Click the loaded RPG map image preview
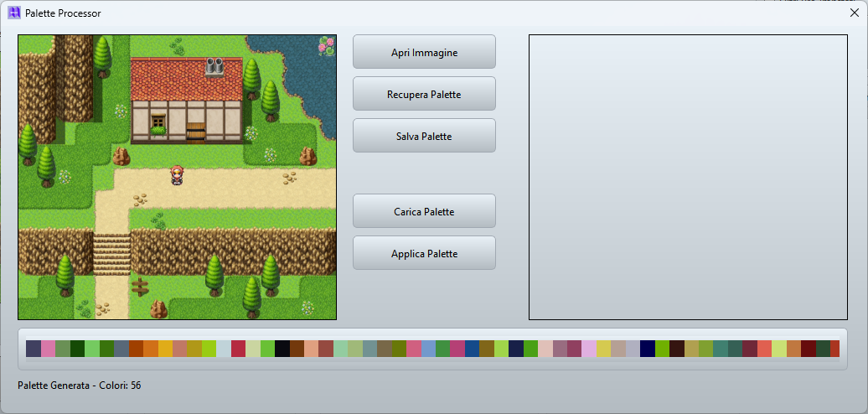This screenshot has height=414, width=868. [x=177, y=177]
